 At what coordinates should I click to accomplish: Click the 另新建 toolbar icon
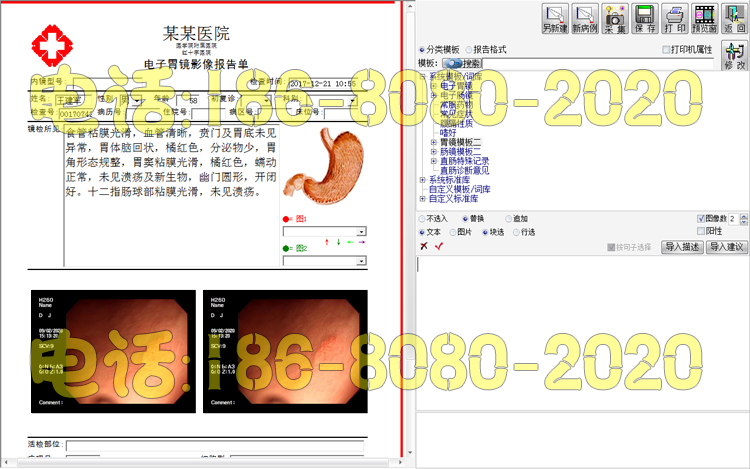click(555, 19)
